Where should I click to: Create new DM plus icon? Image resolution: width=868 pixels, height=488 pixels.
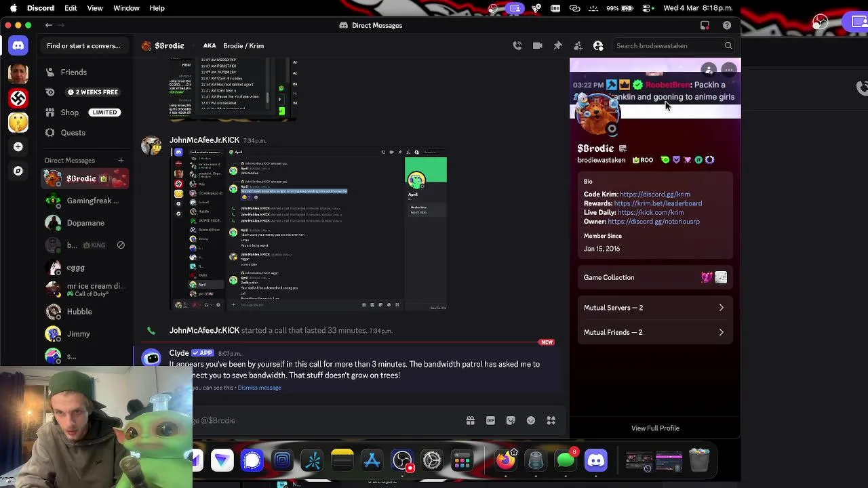(x=121, y=161)
